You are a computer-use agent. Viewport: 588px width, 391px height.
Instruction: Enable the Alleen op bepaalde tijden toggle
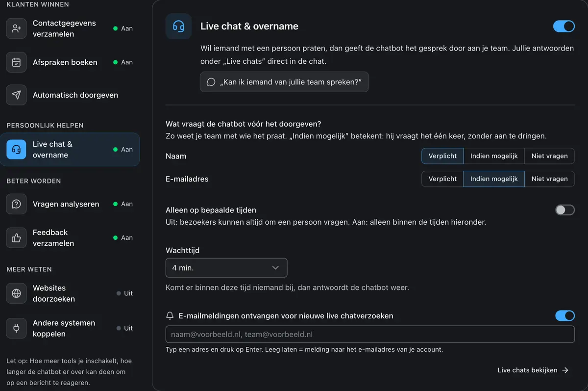565,210
